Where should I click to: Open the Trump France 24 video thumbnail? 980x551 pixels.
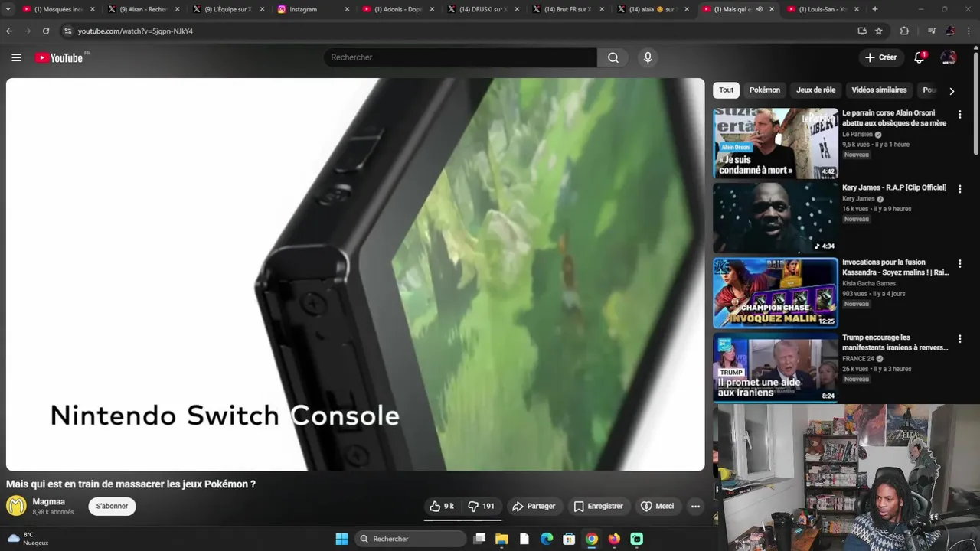pyautogui.click(x=776, y=368)
